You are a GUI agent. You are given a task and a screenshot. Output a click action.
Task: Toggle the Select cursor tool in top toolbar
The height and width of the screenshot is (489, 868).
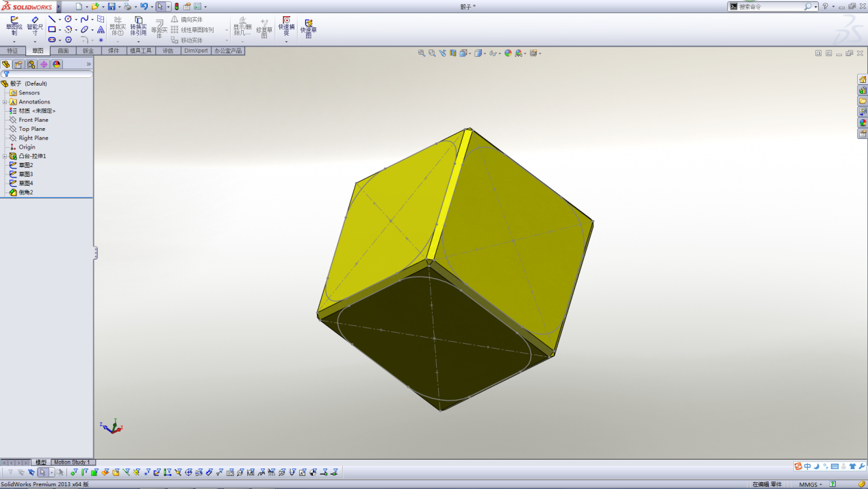(x=160, y=6)
